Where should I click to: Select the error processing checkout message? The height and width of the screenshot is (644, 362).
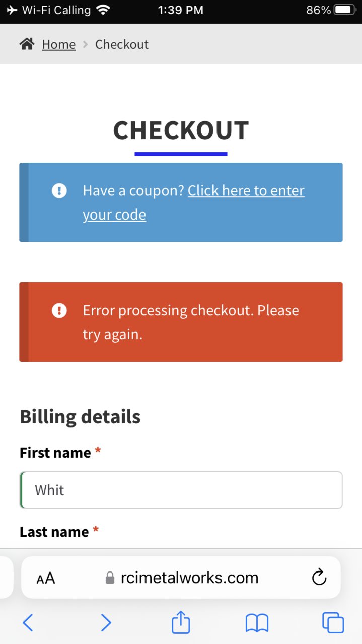(x=191, y=322)
